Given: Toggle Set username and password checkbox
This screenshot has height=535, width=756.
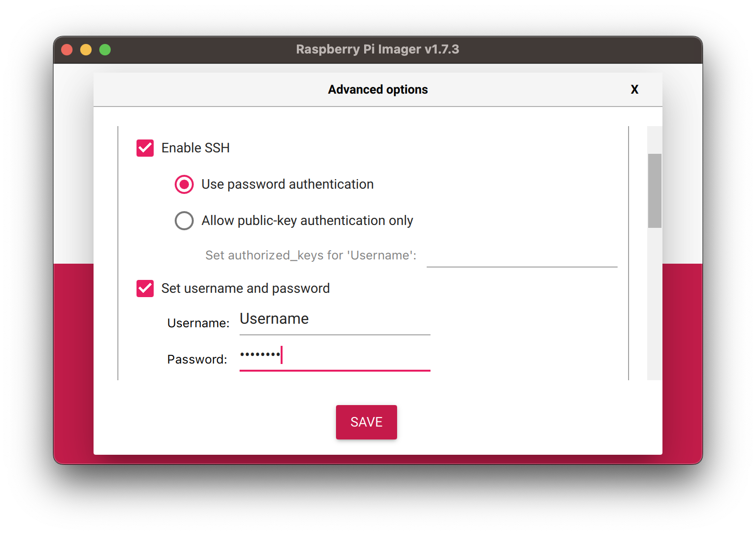Looking at the screenshot, I should point(145,289).
